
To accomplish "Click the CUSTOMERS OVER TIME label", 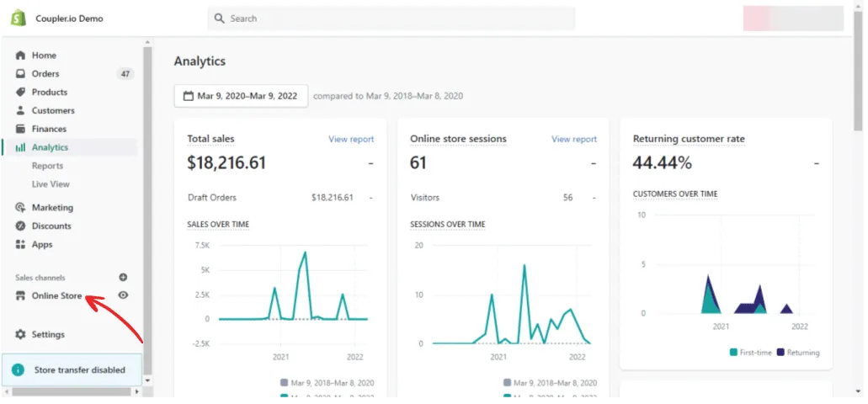I will [x=675, y=194].
